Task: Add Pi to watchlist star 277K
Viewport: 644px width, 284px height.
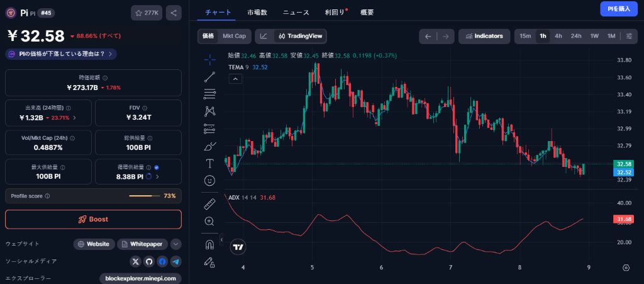Action: tap(147, 13)
